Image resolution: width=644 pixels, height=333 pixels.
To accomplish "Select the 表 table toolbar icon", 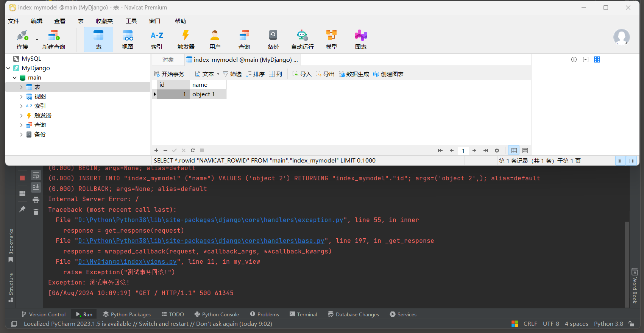I will click(98, 40).
